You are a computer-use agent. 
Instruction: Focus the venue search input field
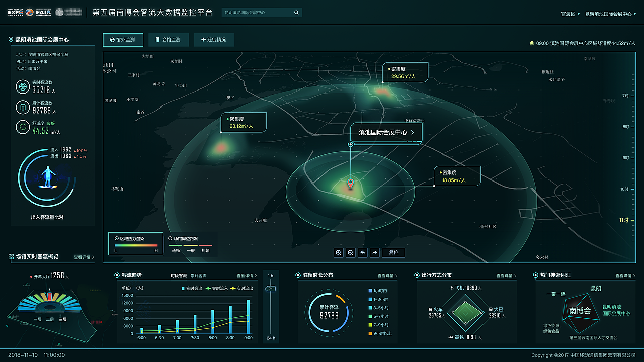262,13
